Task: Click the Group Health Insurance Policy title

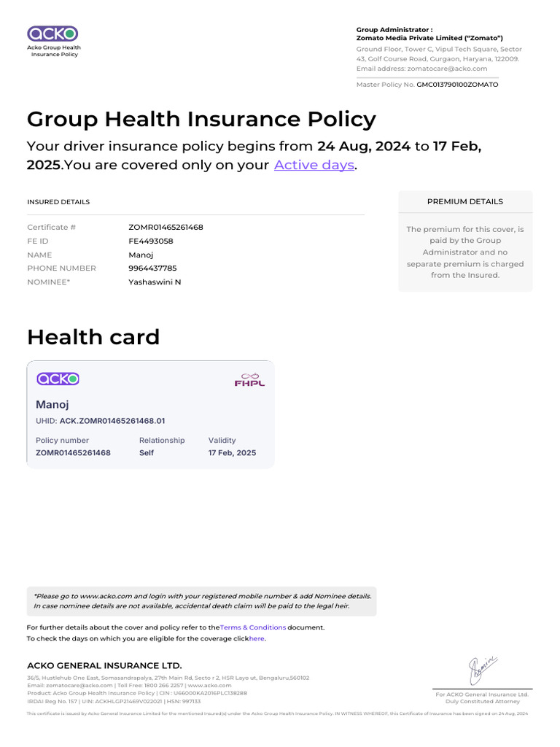Action: coord(201,119)
